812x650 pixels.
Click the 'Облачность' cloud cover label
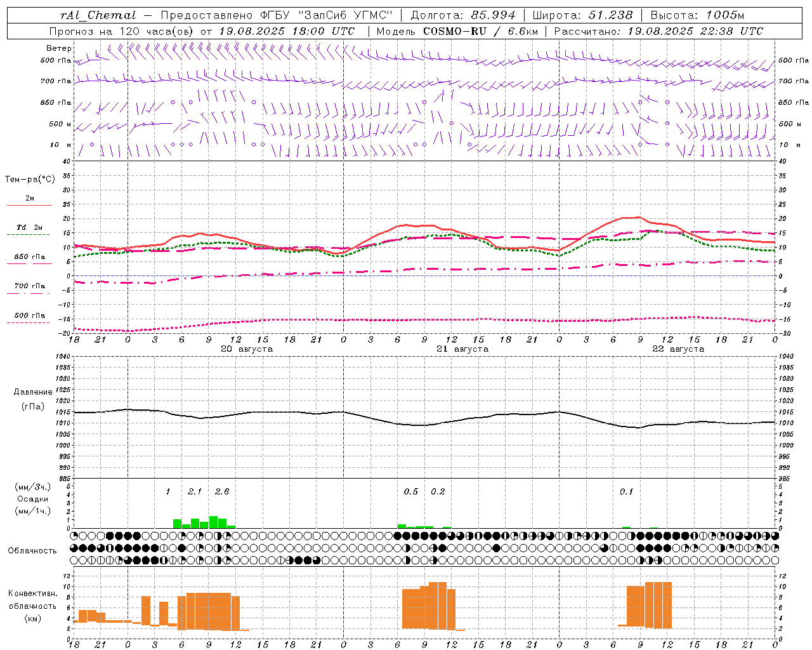pyautogui.click(x=32, y=551)
